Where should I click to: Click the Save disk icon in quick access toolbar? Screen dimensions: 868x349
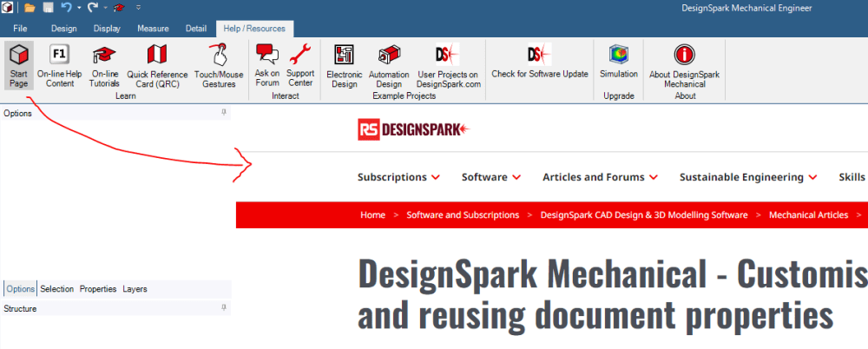(48, 9)
